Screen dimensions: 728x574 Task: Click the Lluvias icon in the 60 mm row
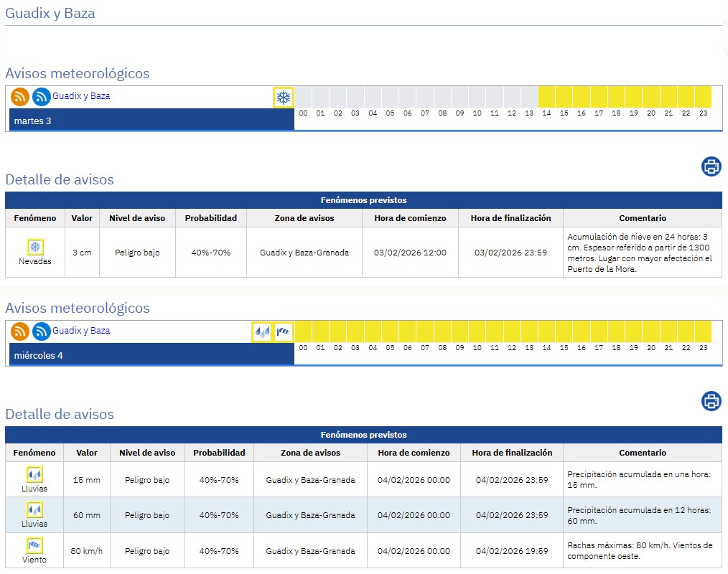point(34,509)
